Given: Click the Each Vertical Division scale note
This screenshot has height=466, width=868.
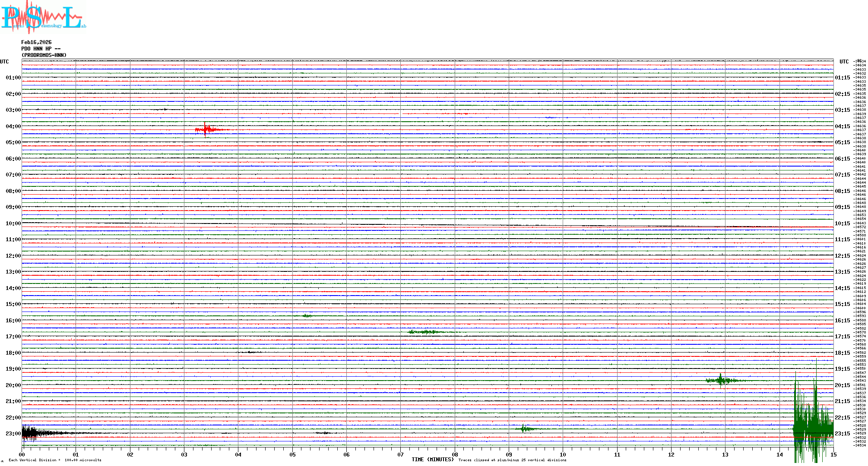Looking at the screenshot, I should pos(55,460).
